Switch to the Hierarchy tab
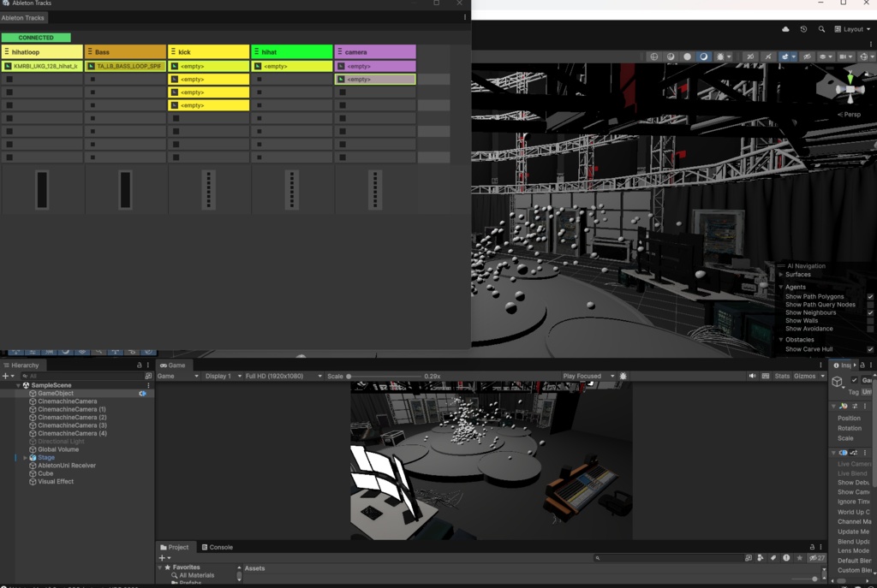The image size is (877, 588). coord(21,365)
